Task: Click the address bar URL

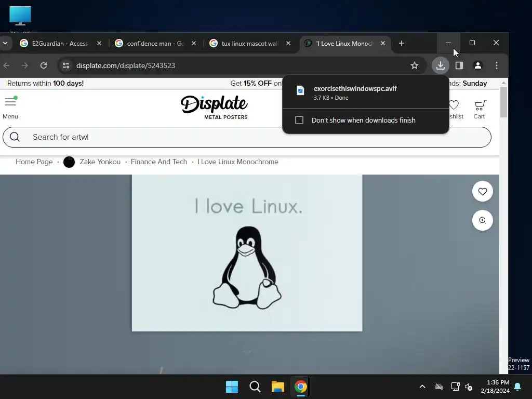Action: pos(126,65)
